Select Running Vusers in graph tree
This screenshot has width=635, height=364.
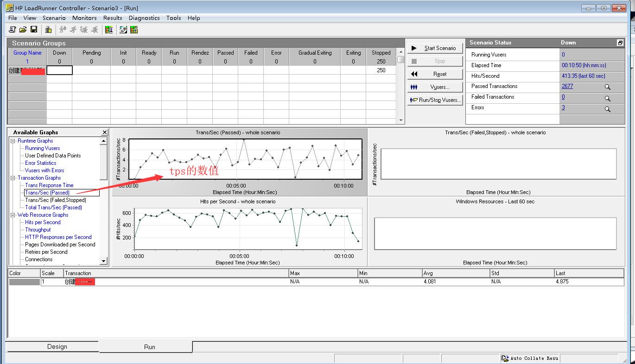click(x=42, y=148)
